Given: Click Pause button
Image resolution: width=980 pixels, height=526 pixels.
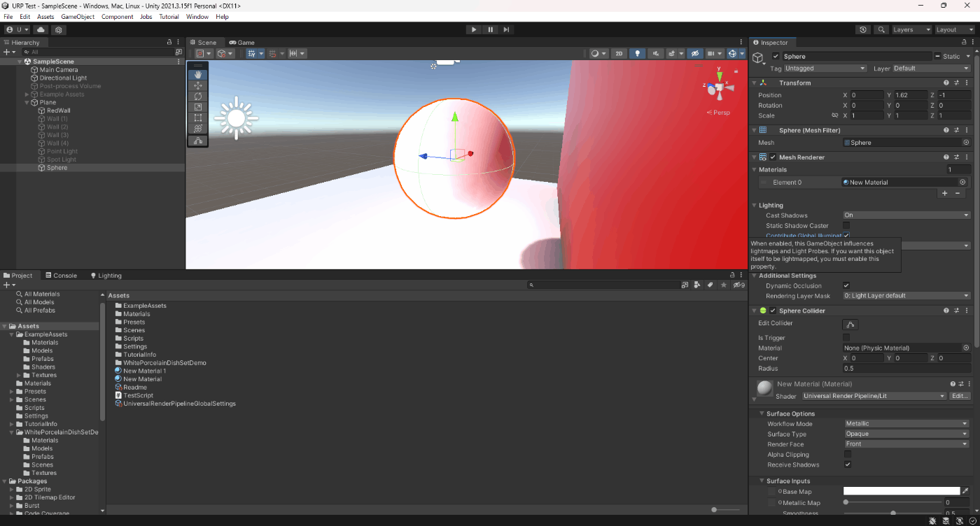Looking at the screenshot, I should (x=490, y=30).
